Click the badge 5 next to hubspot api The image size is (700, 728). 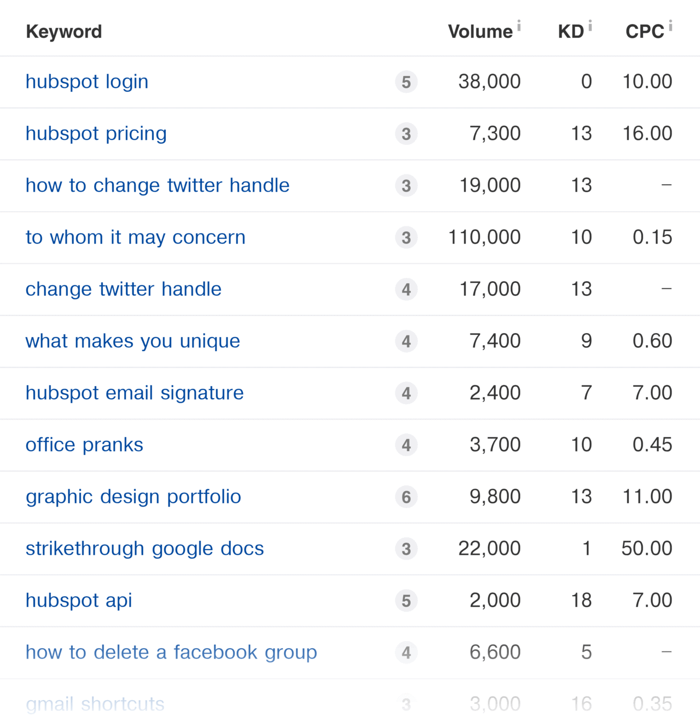click(x=406, y=601)
